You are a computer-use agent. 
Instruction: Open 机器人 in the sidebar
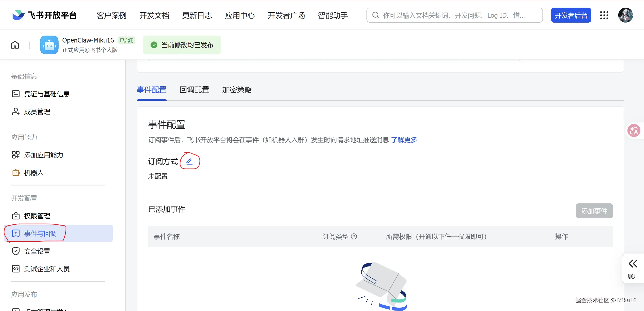[x=34, y=173]
